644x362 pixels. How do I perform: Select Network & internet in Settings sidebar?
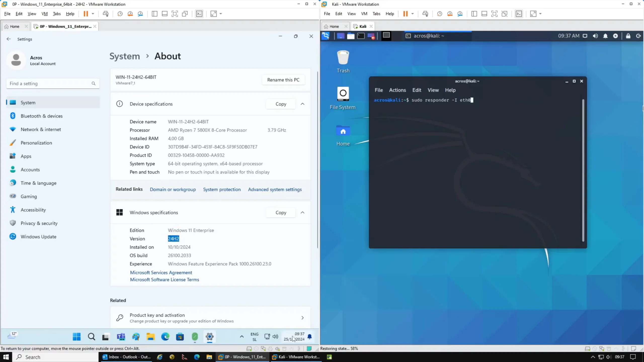(x=53, y=129)
